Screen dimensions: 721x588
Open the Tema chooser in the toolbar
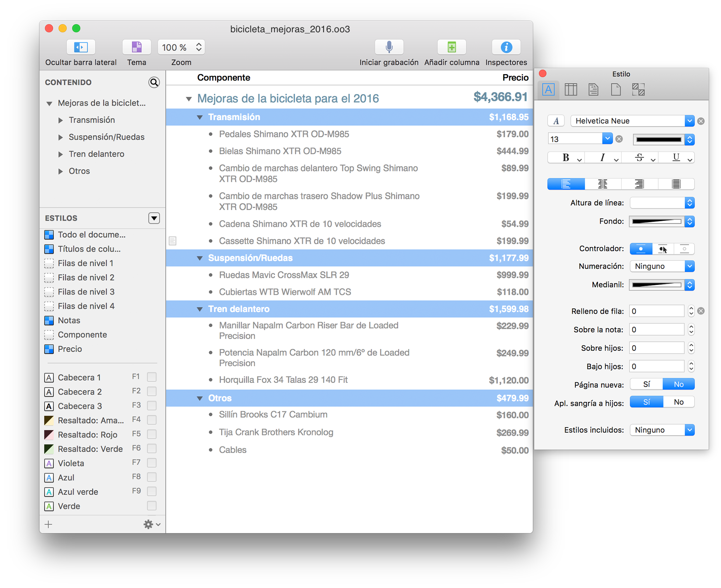tap(136, 47)
